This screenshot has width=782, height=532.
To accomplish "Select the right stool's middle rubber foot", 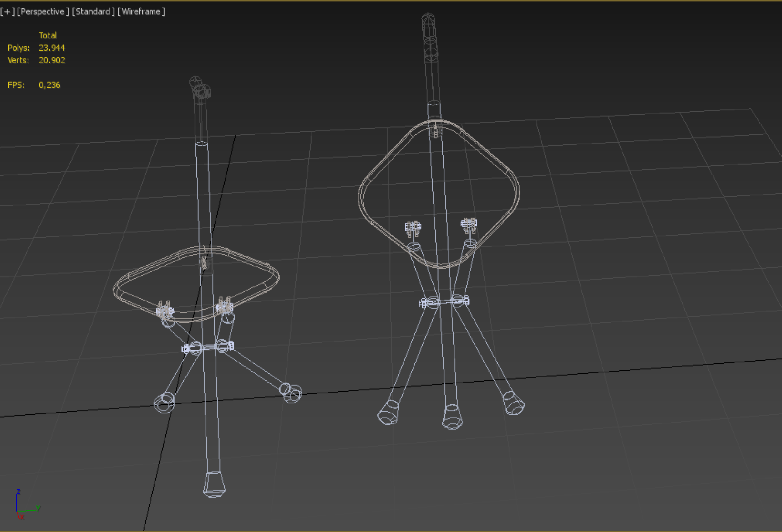I will (x=452, y=418).
